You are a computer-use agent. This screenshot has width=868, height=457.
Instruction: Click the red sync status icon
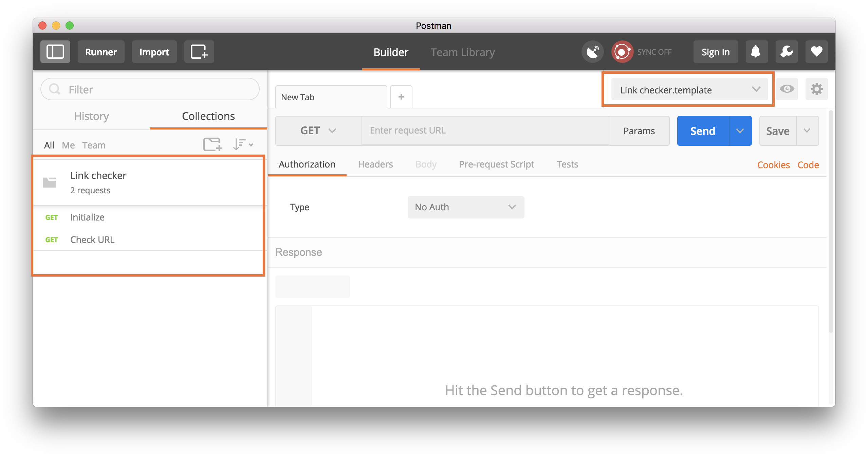coord(622,52)
